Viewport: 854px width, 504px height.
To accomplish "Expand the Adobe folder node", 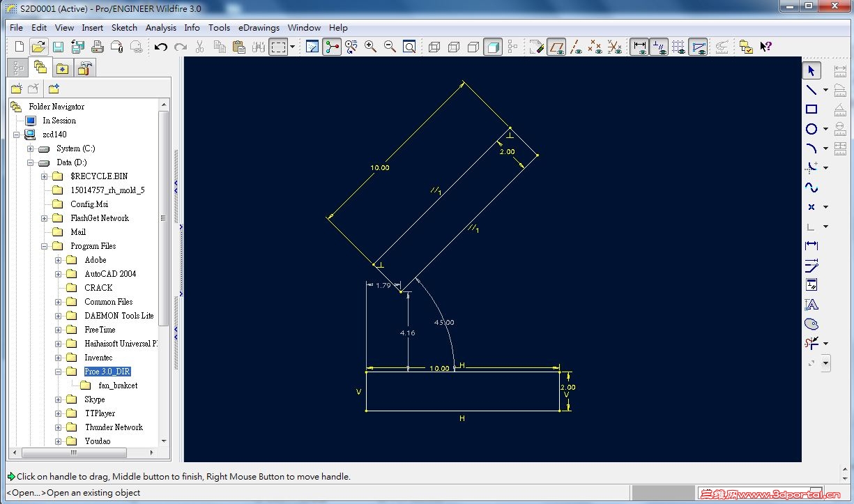I will (x=59, y=260).
